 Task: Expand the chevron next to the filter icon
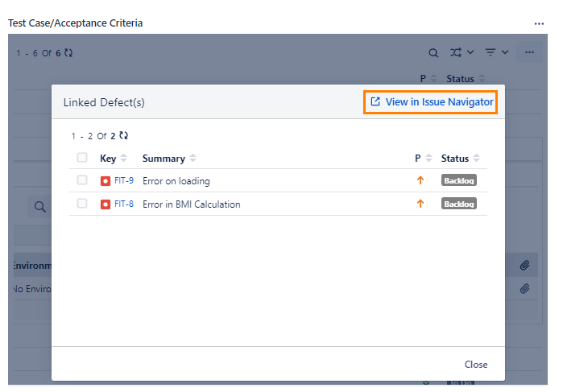coord(505,52)
